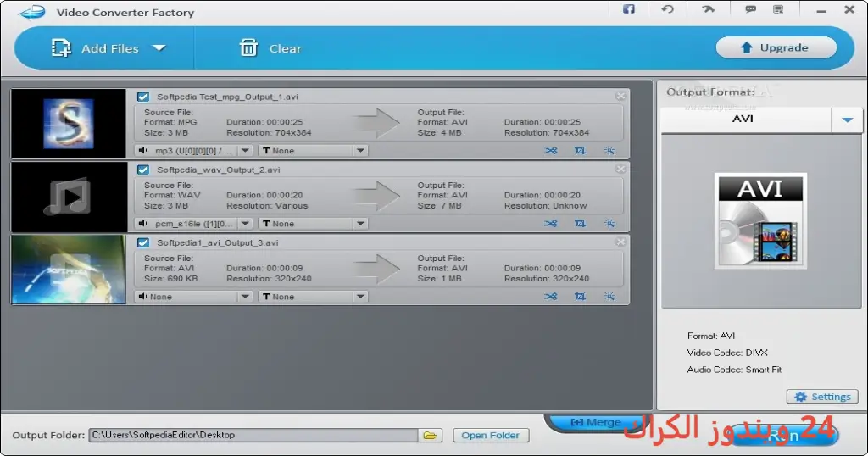The image size is (868, 456).
Task: Click the Merge button
Action: click(595, 423)
